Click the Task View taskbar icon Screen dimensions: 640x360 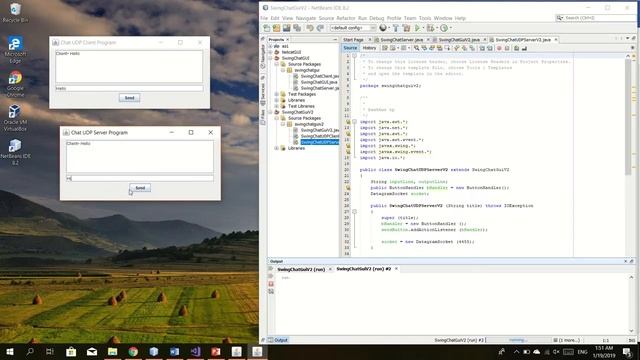[x=50, y=351]
